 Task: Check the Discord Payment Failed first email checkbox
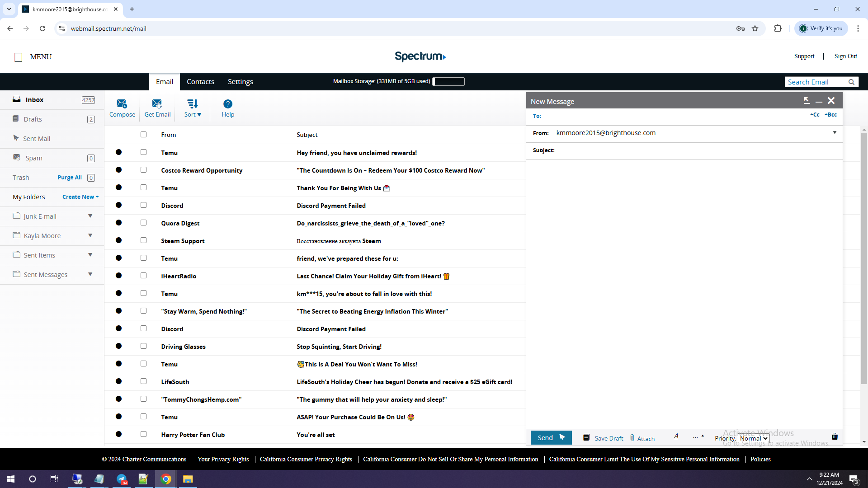click(x=143, y=205)
